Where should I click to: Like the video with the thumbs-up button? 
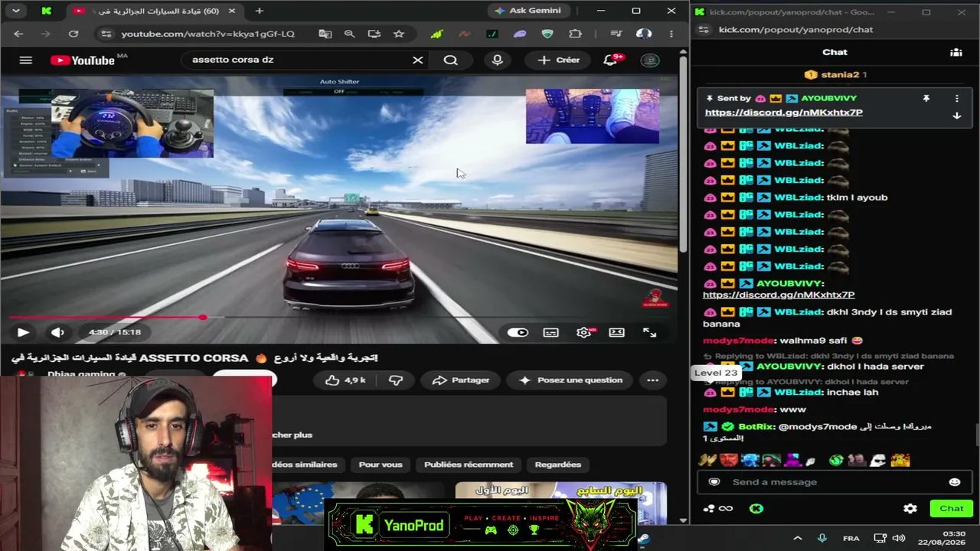point(345,380)
